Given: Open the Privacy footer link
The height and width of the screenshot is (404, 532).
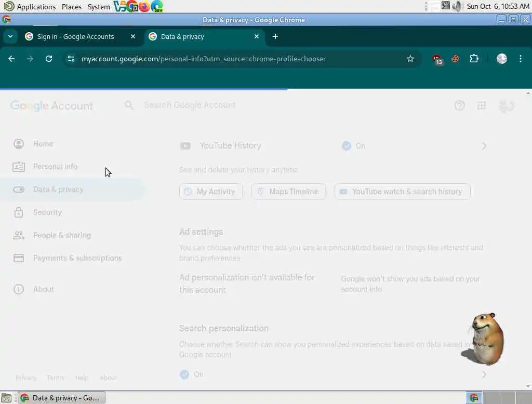Looking at the screenshot, I should 26,378.
